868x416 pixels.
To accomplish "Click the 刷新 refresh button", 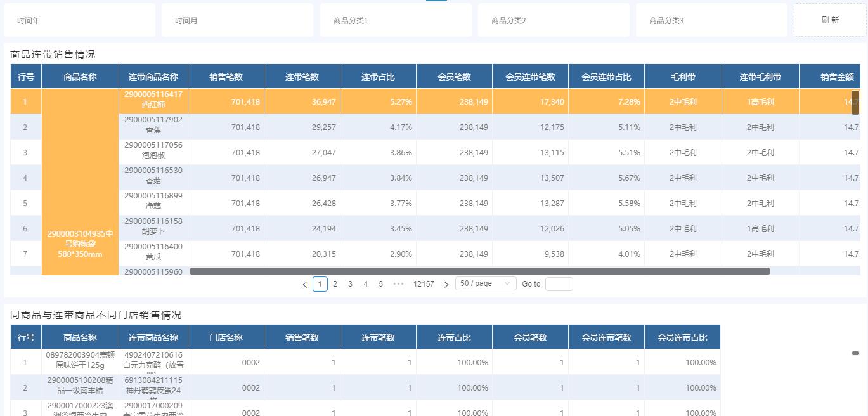I will (x=829, y=20).
